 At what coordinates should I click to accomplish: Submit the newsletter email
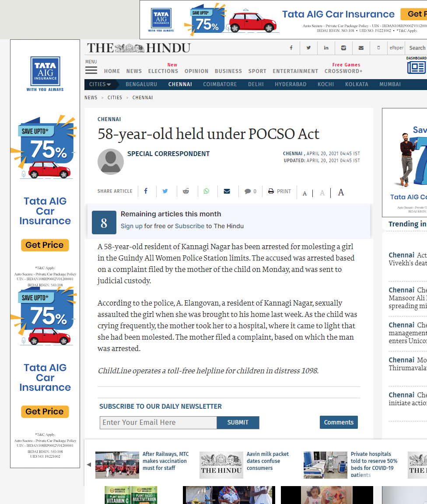(x=238, y=422)
